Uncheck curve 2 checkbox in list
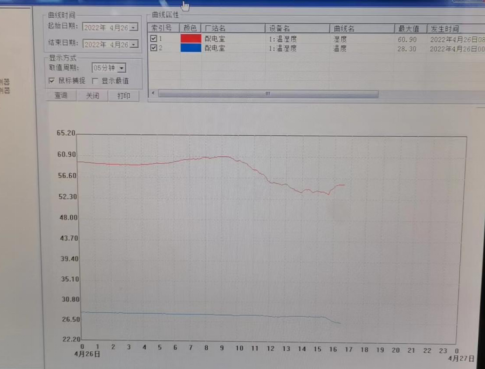485x369 pixels. pos(153,48)
